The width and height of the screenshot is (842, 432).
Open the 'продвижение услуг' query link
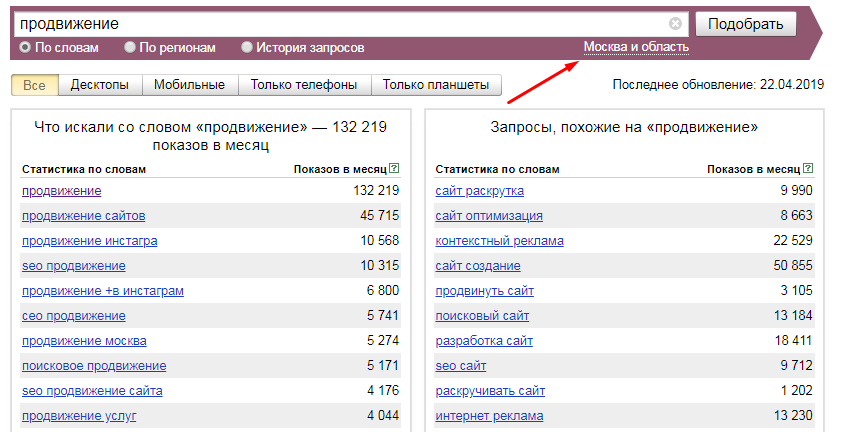(x=79, y=416)
